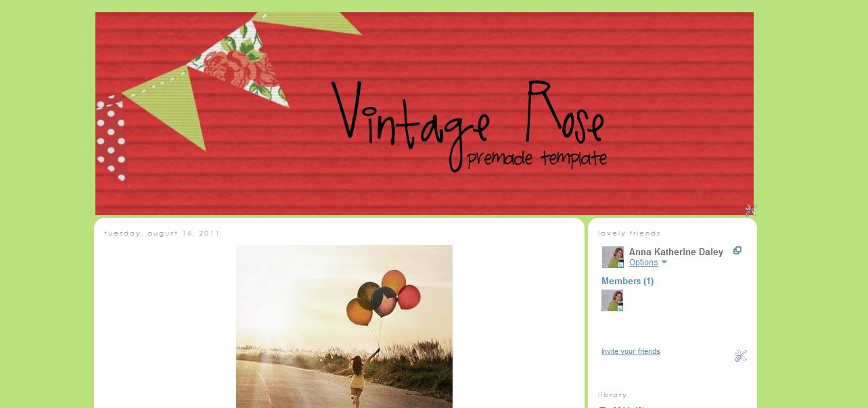Image resolution: width=868 pixels, height=408 pixels.
Task: Expand the Options dropdown arrow
Action: click(x=664, y=263)
